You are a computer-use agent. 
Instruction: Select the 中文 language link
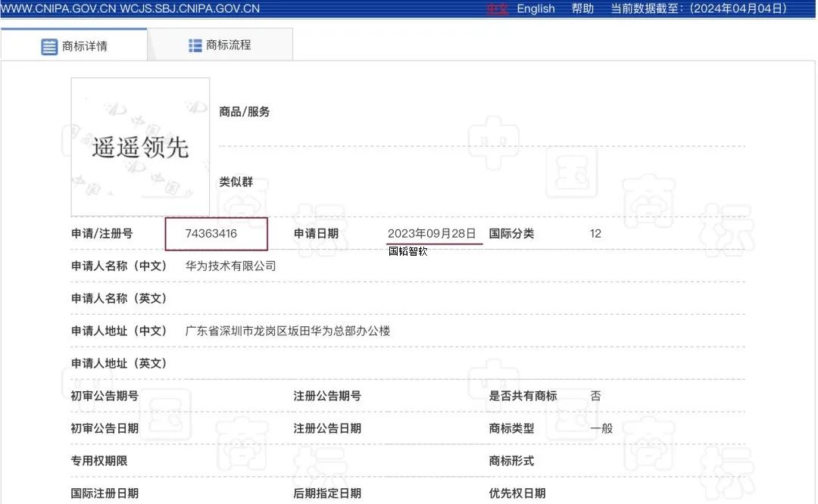(497, 9)
